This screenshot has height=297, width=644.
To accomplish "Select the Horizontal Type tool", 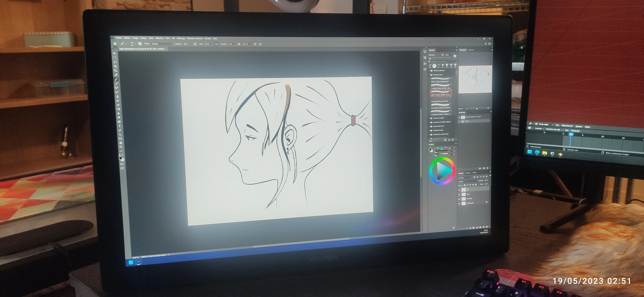I will (x=119, y=126).
